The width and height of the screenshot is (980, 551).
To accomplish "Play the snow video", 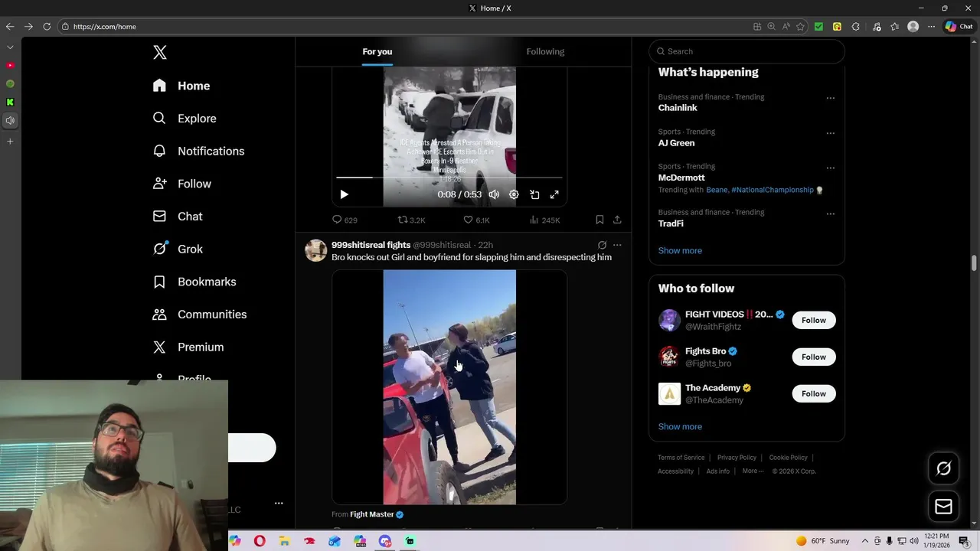I will pos(344,194).
